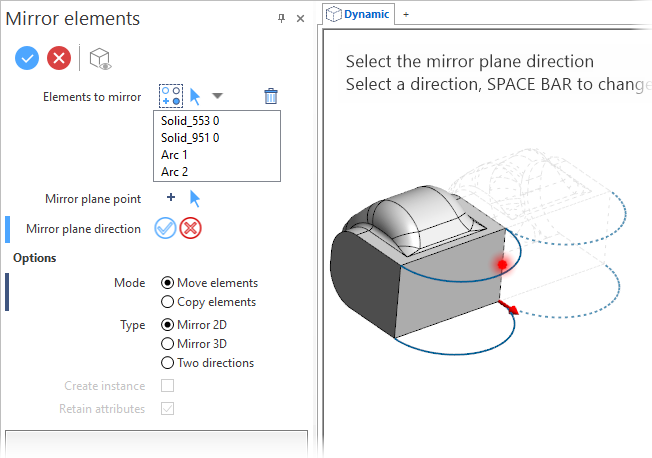Pin the Mirror elements panel
Viewport: 652px width, 458px height.
click(x=282, y=18)
